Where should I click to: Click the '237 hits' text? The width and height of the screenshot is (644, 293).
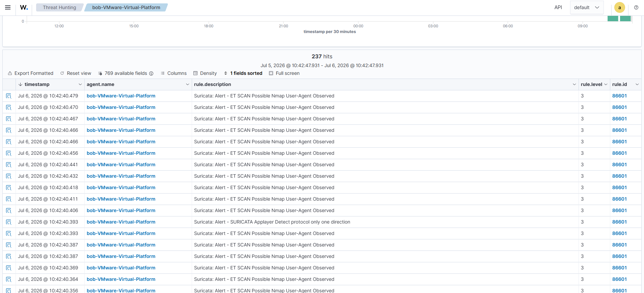click(322, 56)
